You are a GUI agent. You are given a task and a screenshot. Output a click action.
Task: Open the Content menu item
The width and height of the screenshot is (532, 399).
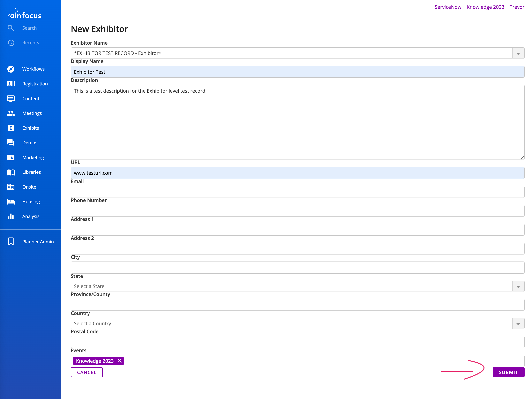(31, 99)
